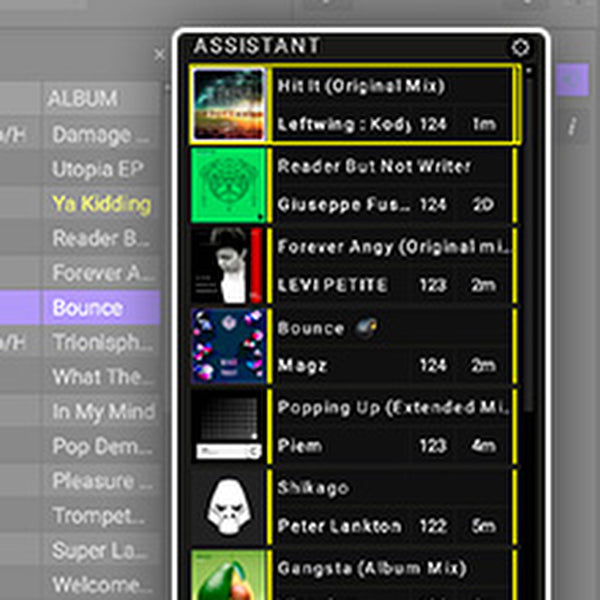Screen dimensions: 600x600
Task: Select Pleasure ... album row
Action: click(x=101, y=481)
